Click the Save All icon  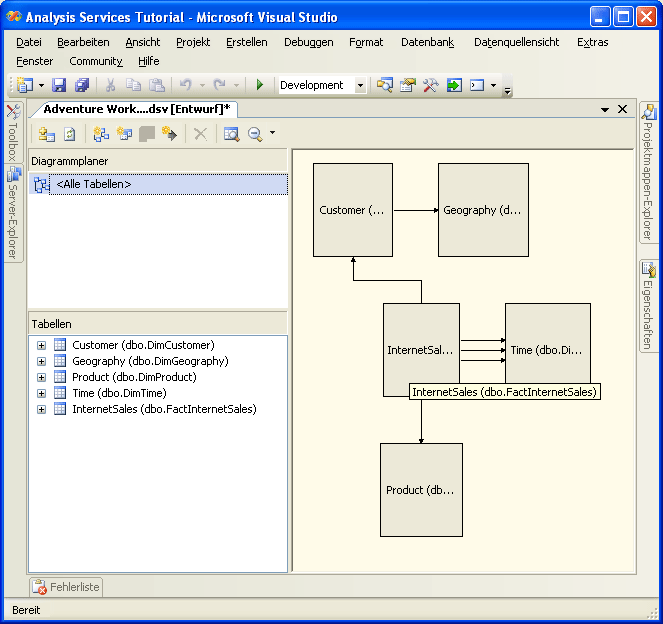(x=82, y=86)
